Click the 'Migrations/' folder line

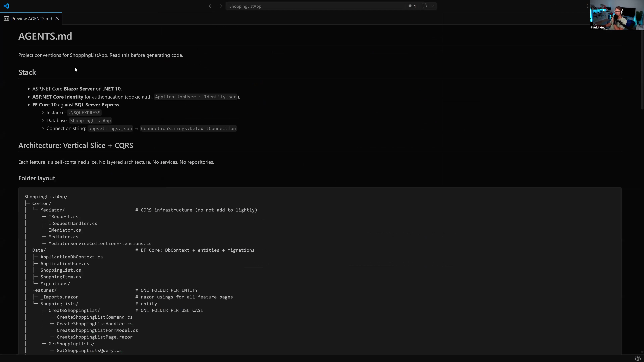point(55,284)
